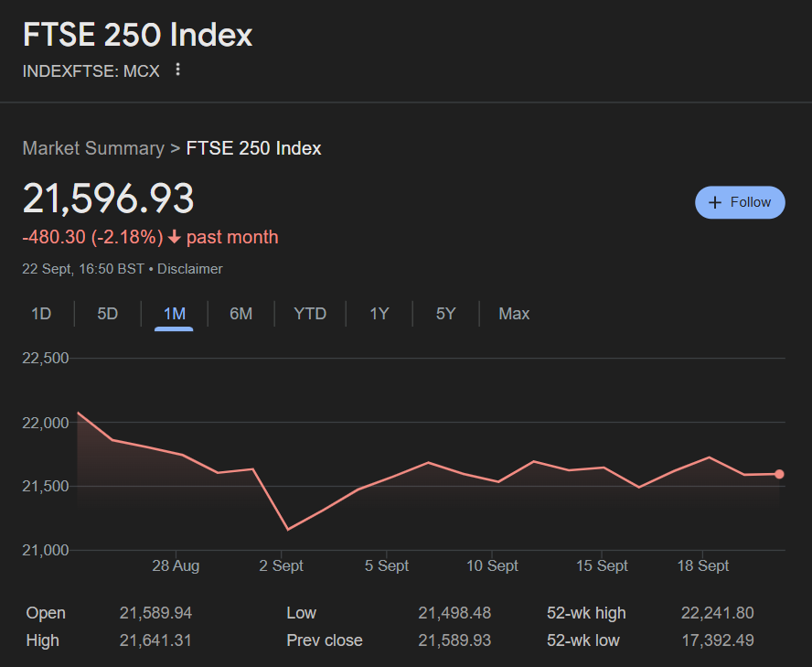Image resolution: width=812 pixels, height=667 pixels.
Task: Click the 21,000 y-axis label
Action: (x=45, y=551)
